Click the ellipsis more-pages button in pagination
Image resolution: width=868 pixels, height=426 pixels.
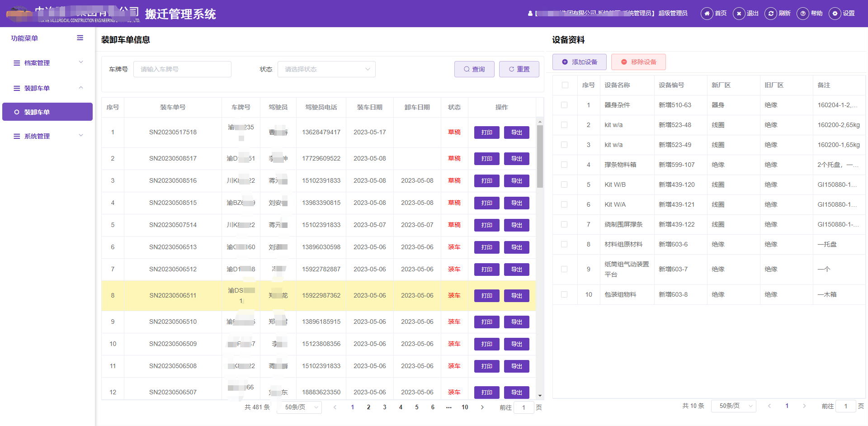click(x=448, y=407)
